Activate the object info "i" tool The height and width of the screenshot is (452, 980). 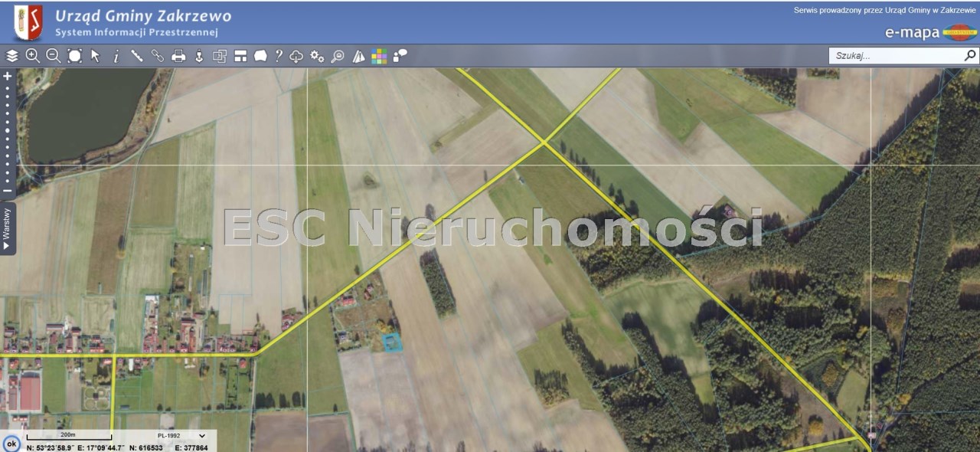point(116,56)
